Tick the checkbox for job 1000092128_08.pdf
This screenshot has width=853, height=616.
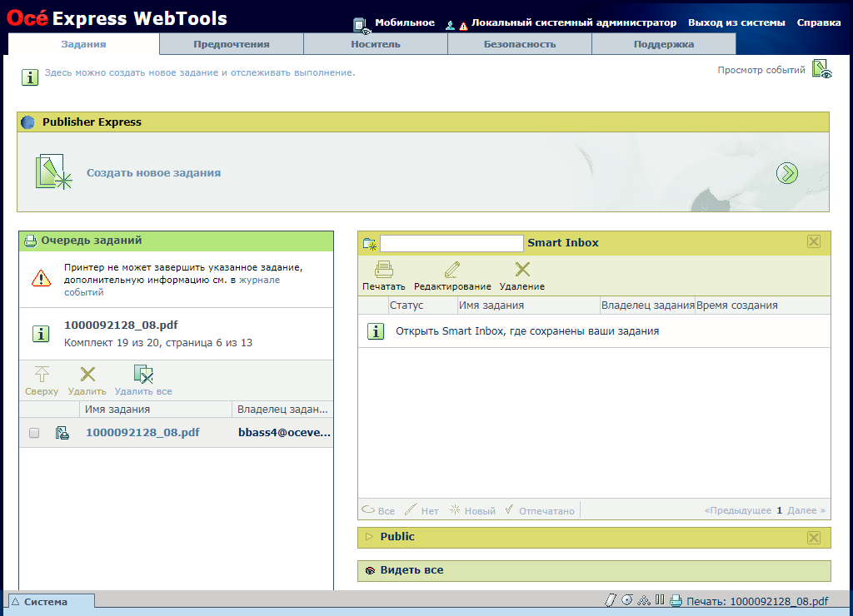click(34, 433)
